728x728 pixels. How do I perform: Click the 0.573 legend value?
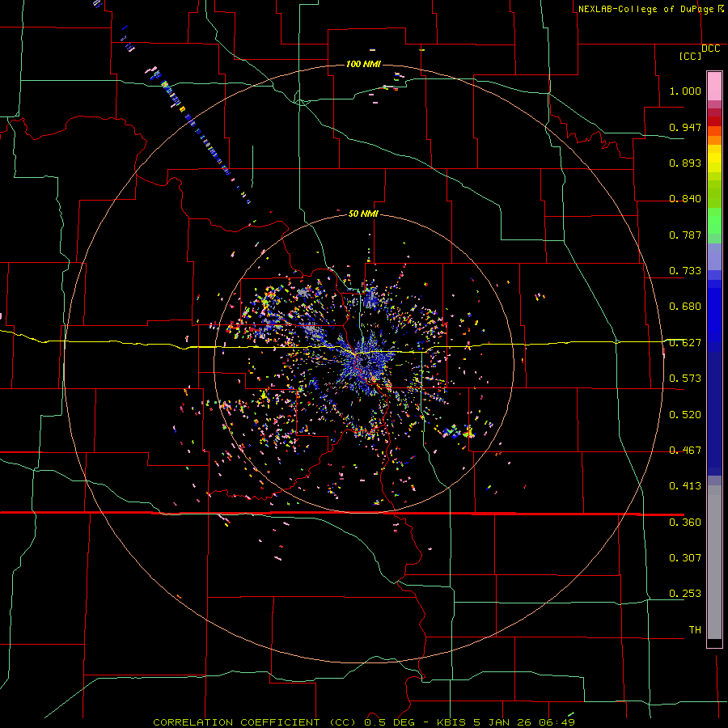[x=685, y=379]
